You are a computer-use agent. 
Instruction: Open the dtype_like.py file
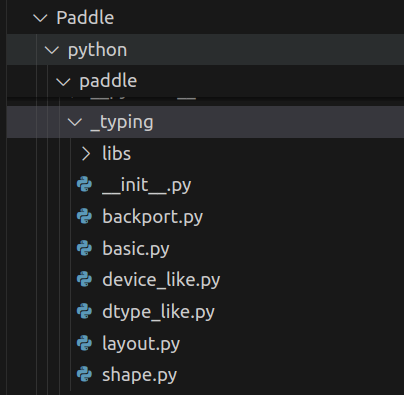click(158, 312)
